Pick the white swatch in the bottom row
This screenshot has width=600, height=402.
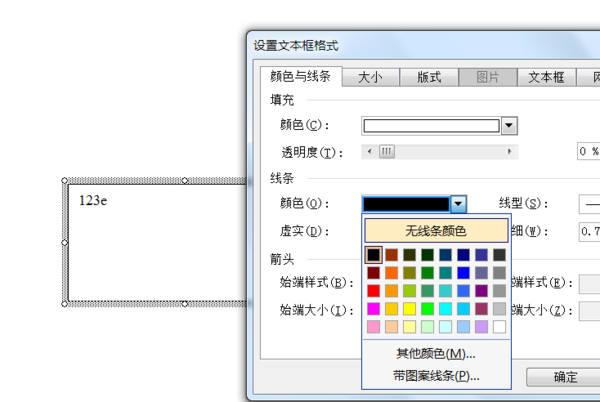tap(499, 327)
